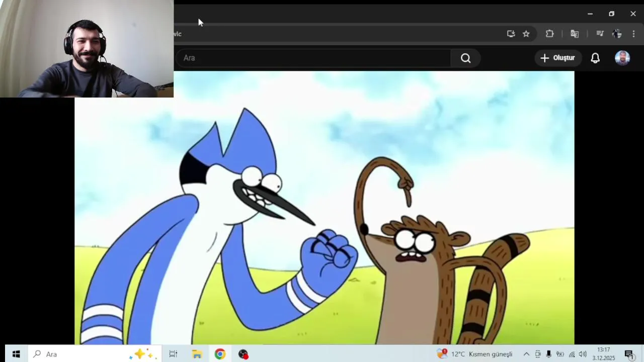Show hidden tray icons chevron
644x362 pixels.
(526, 354)
